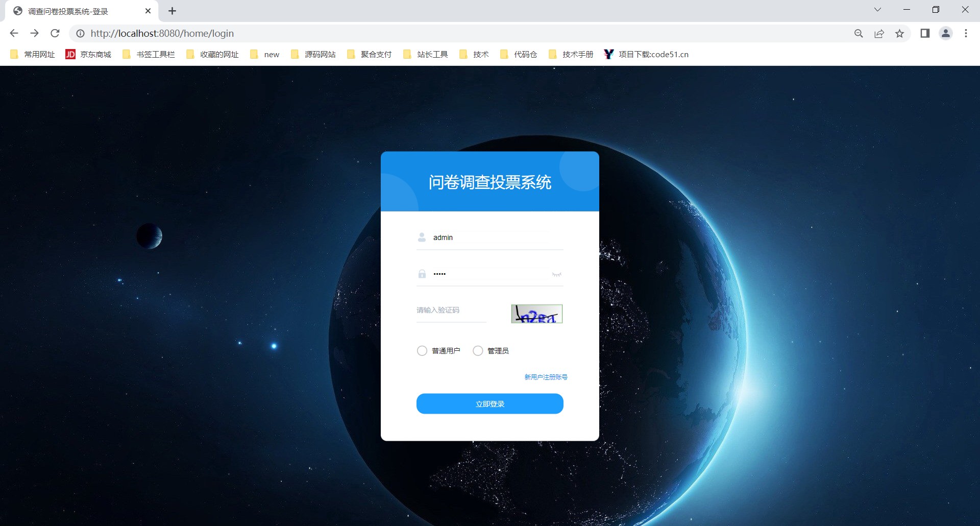Image resolution: width=980 pixels, height=526 pixels.
Task: Select the 调查问卷投票系统-登录 tab
Action: [82, 11]
